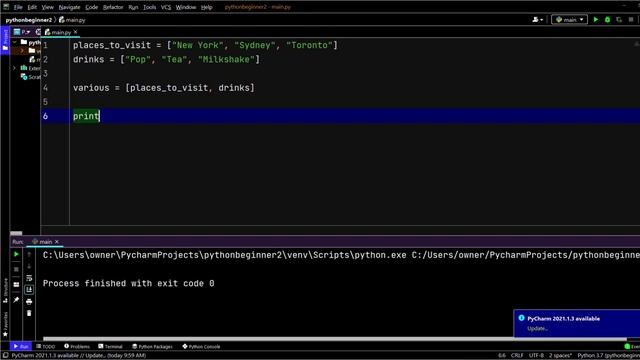Rerun main in the Run panel

[16, 255]
